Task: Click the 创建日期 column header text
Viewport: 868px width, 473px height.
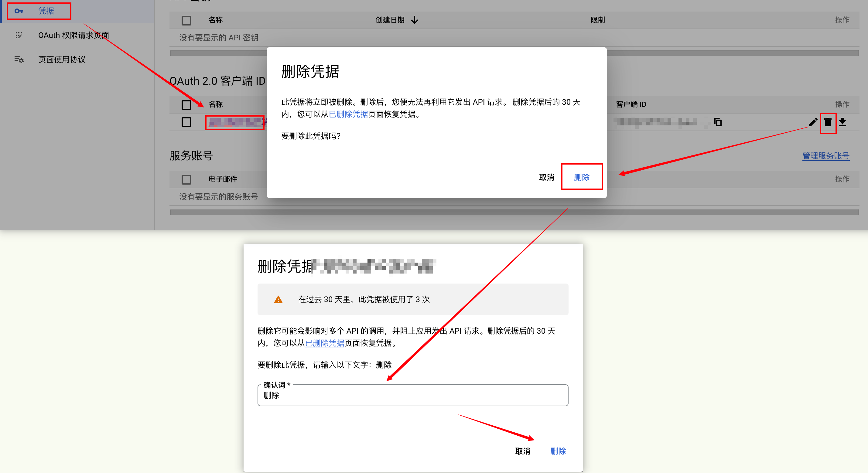Action: [390, 20]
